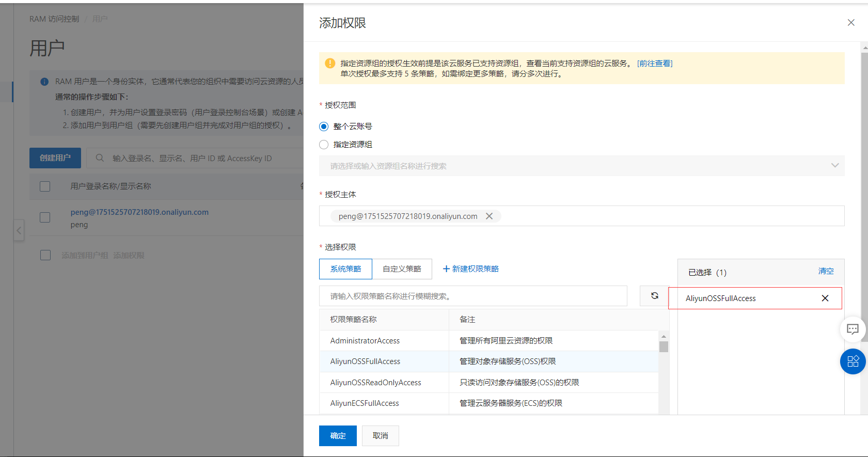Confirm with the 确定 button
Screen dimensions: 868x457
pos(338,436)
